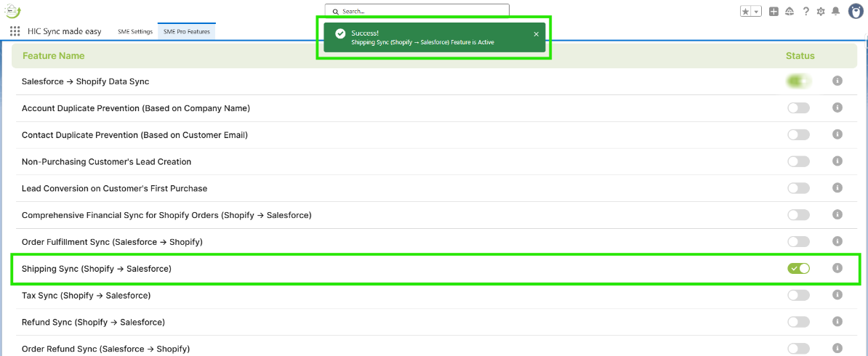Enable Non-Purchasing Customer's Lead Creation toggle
Screen dimensions: 868x356
(x=798, y=162)
